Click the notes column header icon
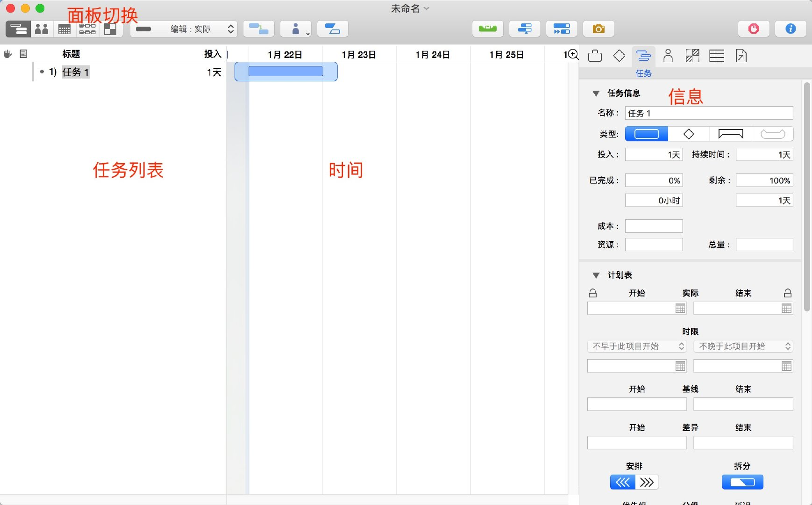 (23, 54)
